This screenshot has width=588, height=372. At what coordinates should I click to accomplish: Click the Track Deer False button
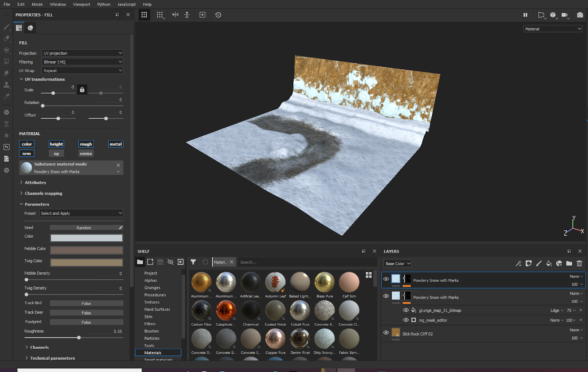click(x=86, y=313)
